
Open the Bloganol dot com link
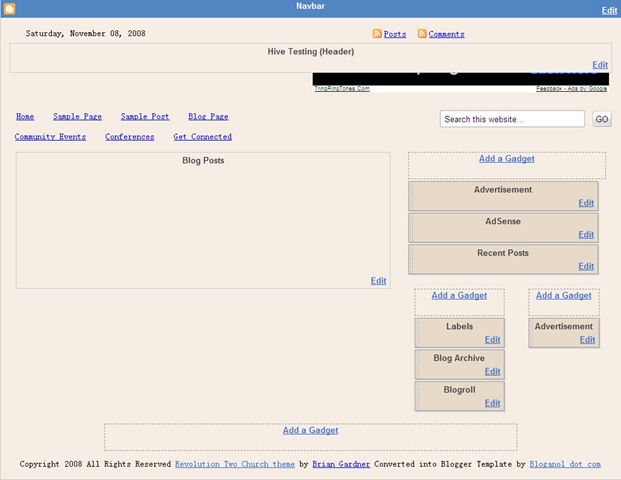tap(565, 464)
